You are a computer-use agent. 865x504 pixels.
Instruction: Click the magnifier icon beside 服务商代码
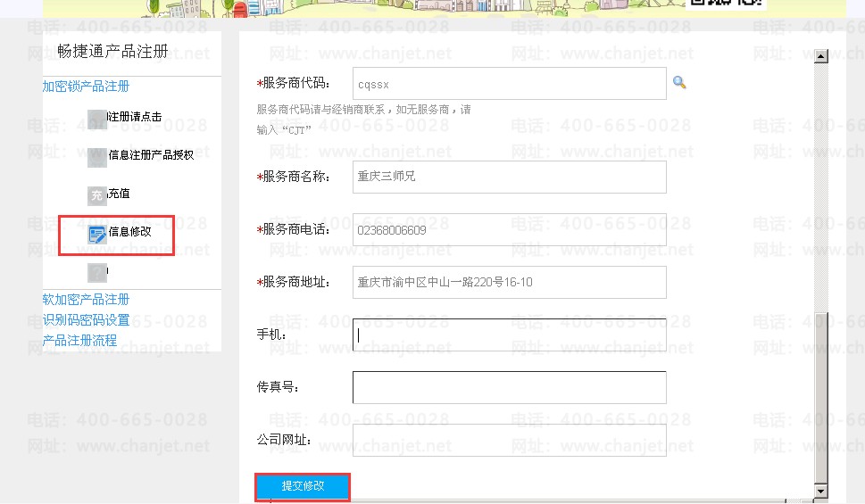point(679,82)
